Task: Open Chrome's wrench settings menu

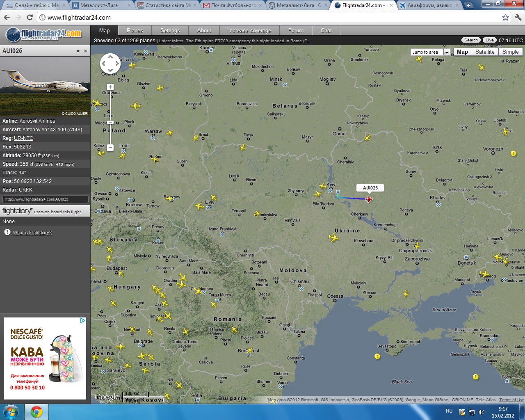Action: 518,18
